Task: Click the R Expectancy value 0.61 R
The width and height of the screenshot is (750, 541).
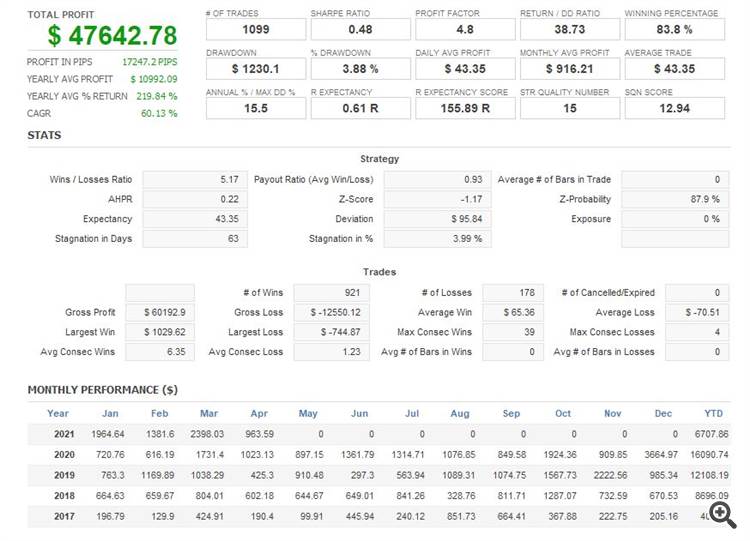Action: (x=360, y=108)
